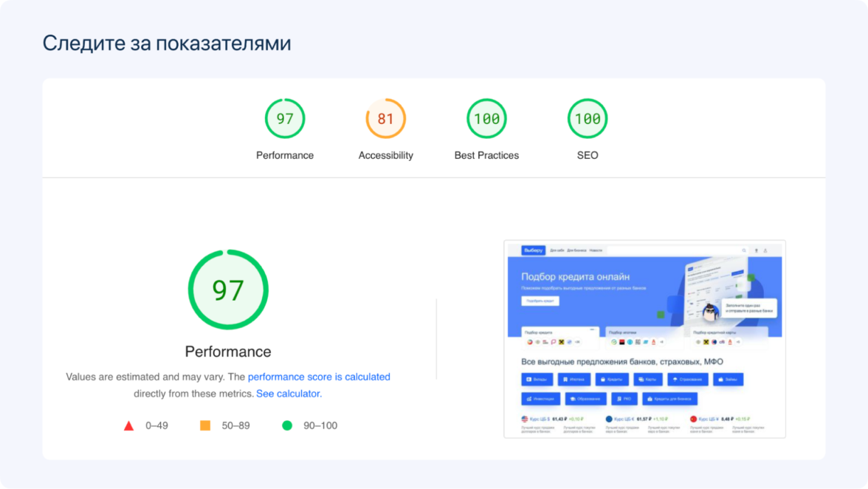Select 'Новости' in the preview navigation

(x=596, y=250)
